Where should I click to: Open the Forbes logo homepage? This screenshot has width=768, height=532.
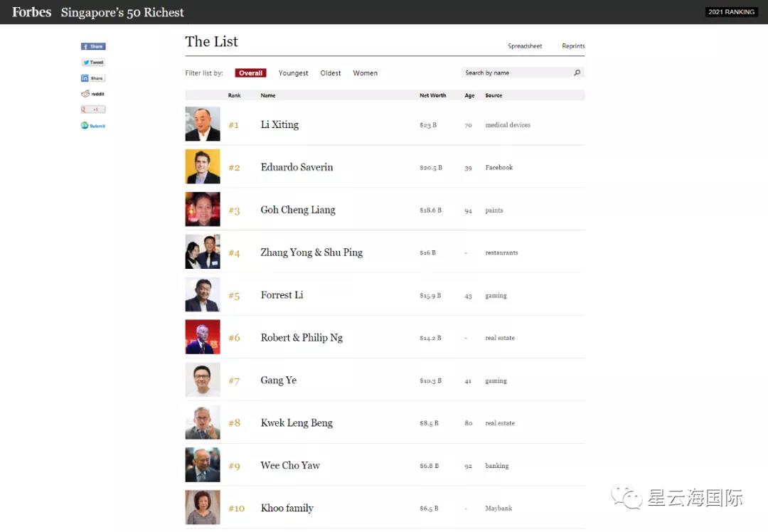pyautogui.click(x=31, y=12)
